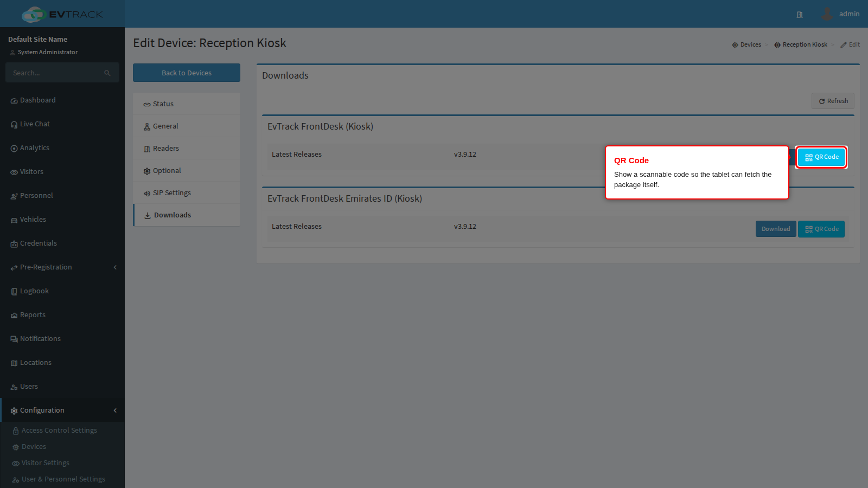Click the Dashboard gauge icon in the sidebar

(14, 101)
